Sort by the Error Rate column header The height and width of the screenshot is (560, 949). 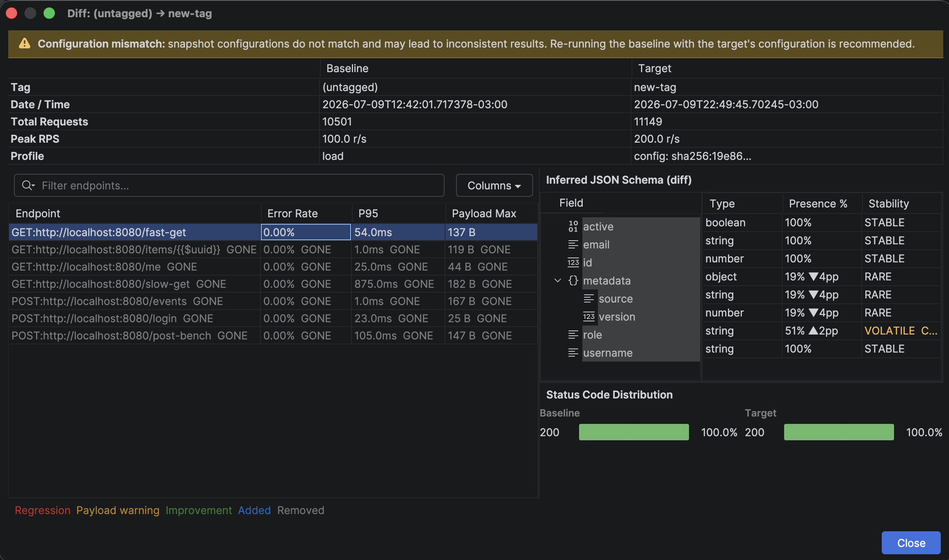pyautogui.click(x=306, y=213)
